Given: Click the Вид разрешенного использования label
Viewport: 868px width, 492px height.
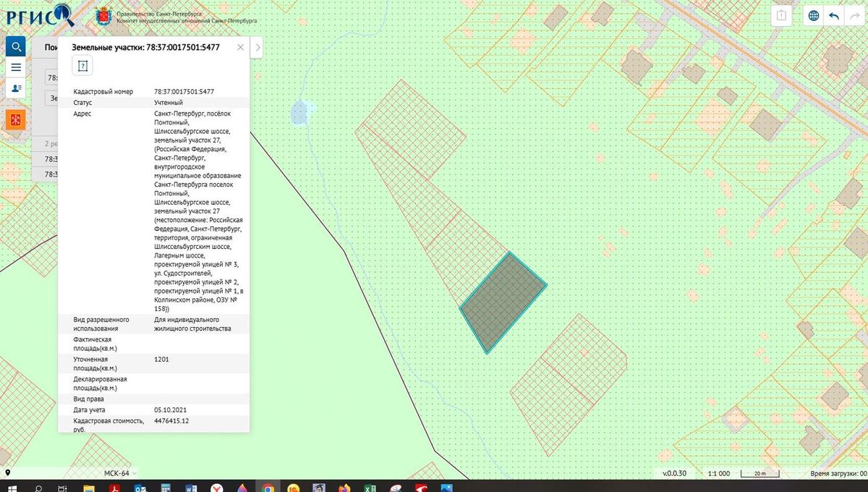Looking at the screenshot, I should [101, 323].
